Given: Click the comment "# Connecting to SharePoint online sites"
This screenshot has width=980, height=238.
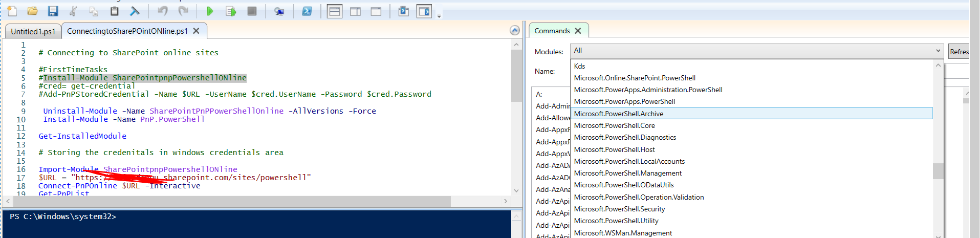Looking at the screenshot, I should (x=128, y=53).
